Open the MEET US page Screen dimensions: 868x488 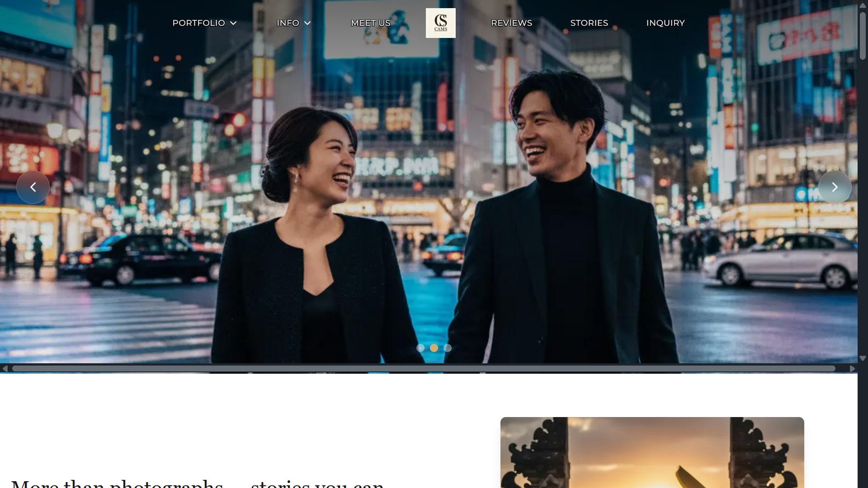click(x=370, y=23)
